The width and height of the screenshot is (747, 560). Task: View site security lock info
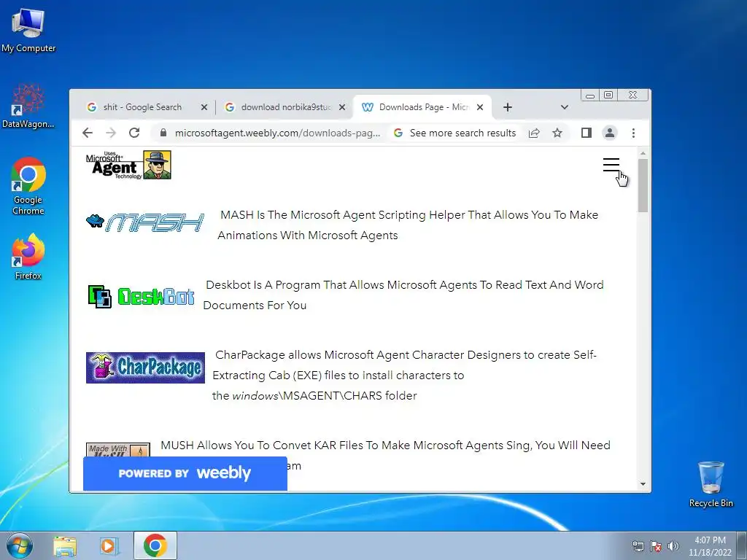[163, 133]
